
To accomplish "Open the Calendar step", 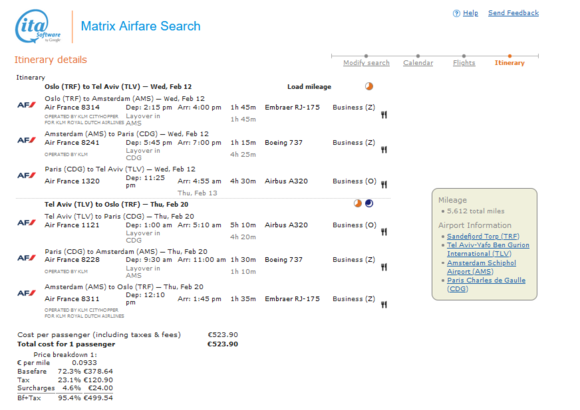I will [418, 63].
